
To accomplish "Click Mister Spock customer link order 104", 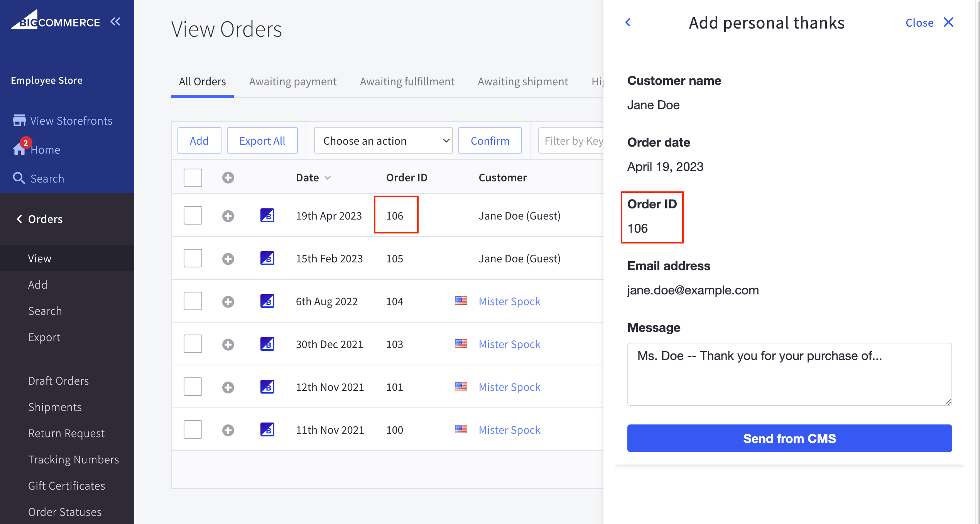I will 509,301.
